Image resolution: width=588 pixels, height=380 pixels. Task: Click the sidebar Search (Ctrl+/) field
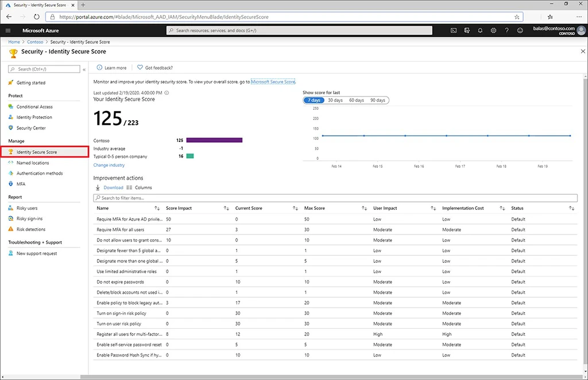pyautogui.click(x=44, y=69)
